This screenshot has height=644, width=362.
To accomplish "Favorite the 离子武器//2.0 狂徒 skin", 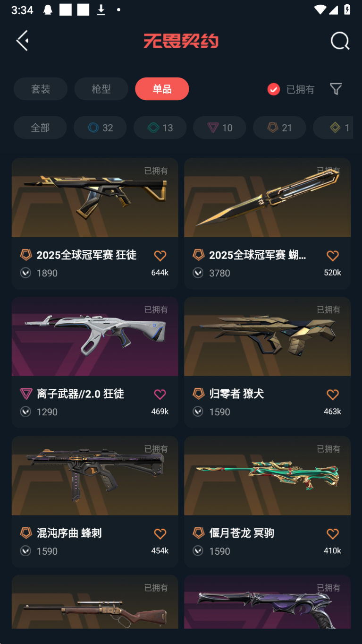I will coord(160,395).
